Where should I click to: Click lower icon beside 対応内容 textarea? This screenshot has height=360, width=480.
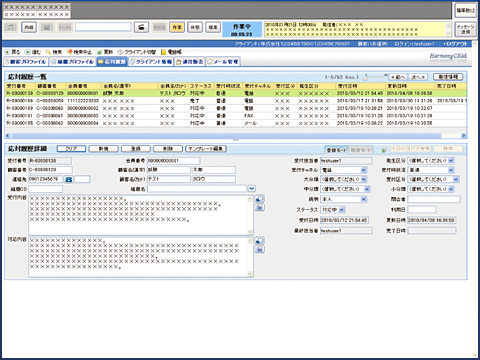tap(260, 249)
